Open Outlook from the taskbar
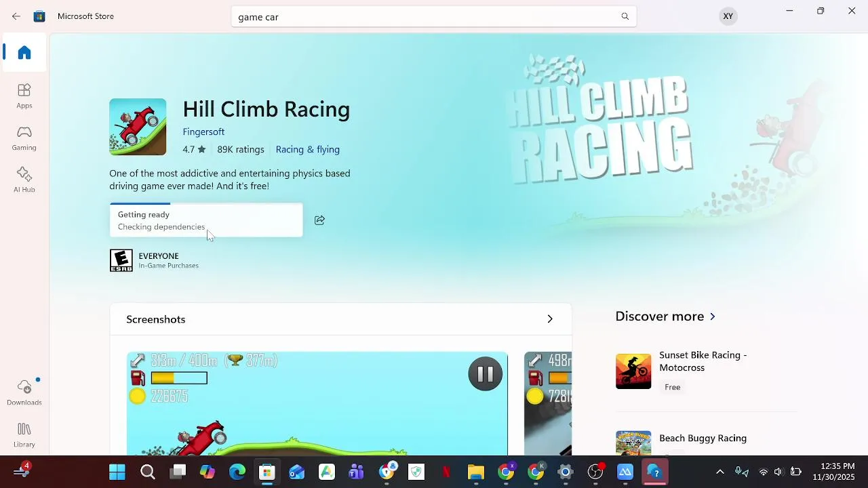 click(x=297, y=472)
